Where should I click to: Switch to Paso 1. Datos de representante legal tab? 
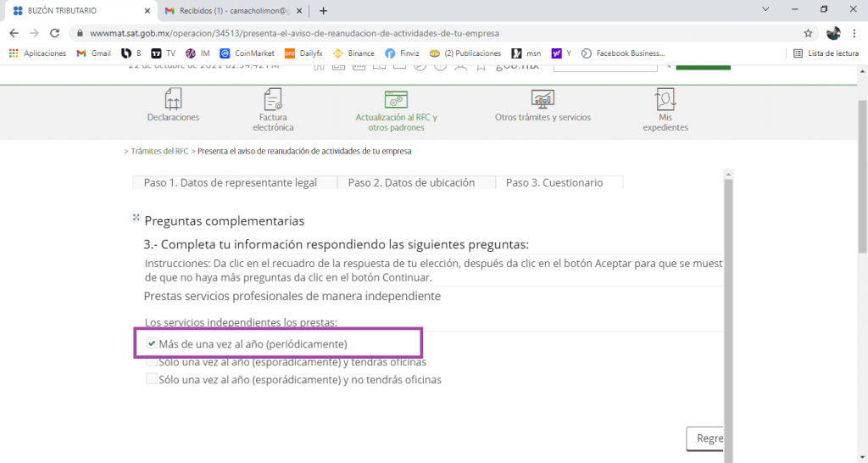click(x=235, y=183)
